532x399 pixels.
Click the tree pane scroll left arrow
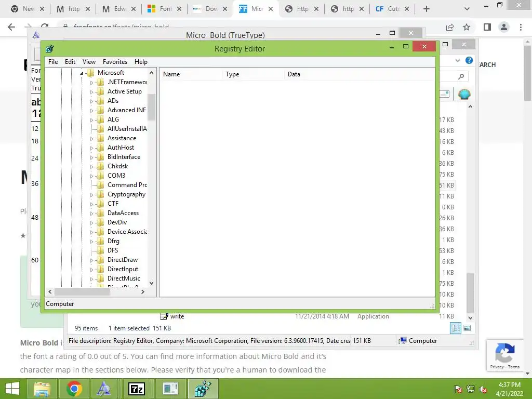coord(50,292)
